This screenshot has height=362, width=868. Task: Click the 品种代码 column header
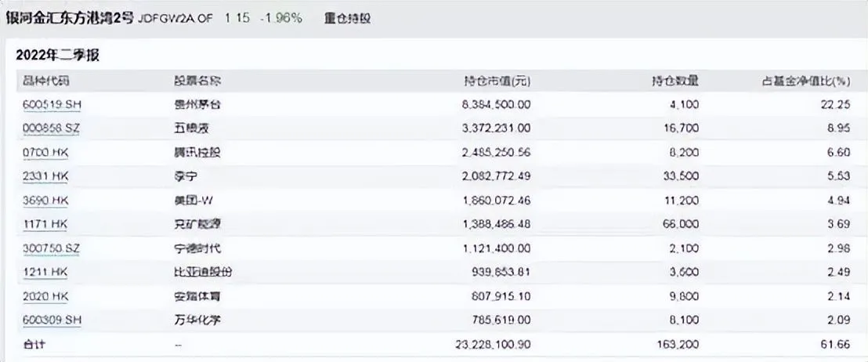[x=46, y=81]
